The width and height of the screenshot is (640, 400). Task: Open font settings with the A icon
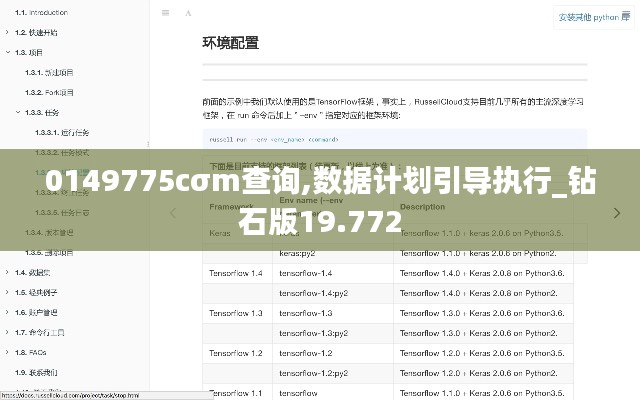click(x=188, y=13)
